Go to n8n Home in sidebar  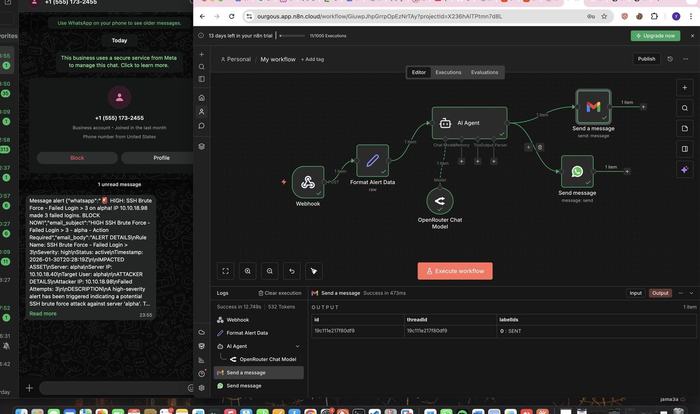202,98
